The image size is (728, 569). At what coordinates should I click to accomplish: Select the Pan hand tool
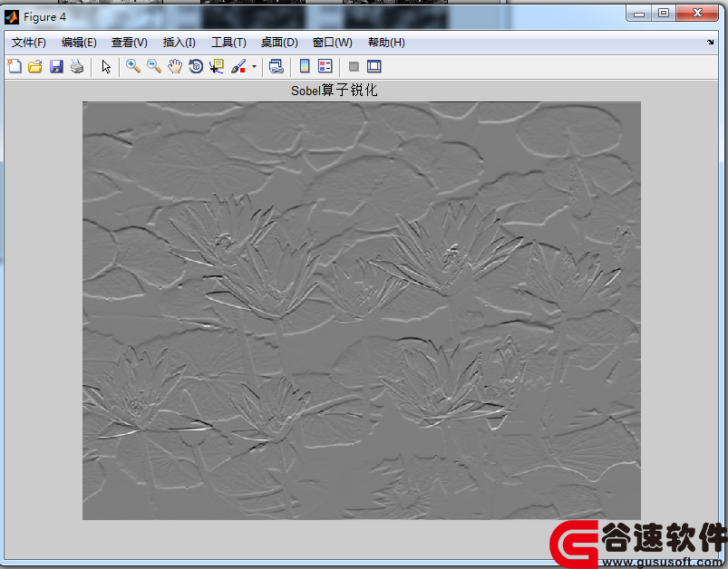[175, 66]
